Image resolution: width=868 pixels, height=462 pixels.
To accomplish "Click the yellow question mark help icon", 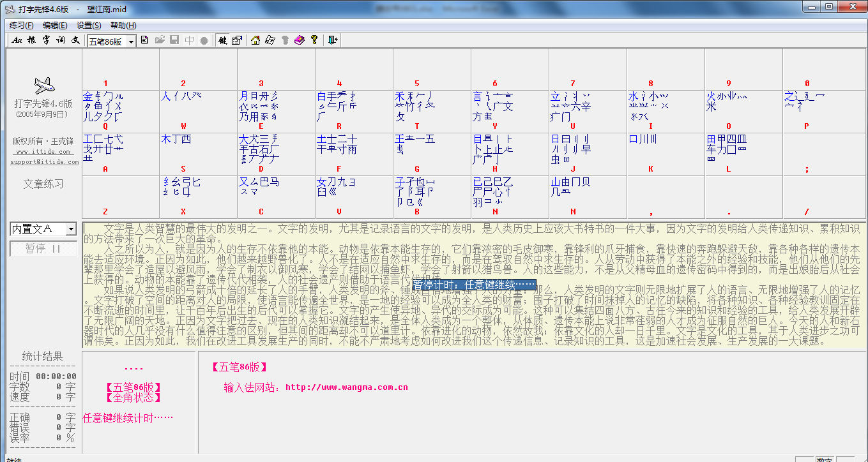I will (x=314, y=40).
